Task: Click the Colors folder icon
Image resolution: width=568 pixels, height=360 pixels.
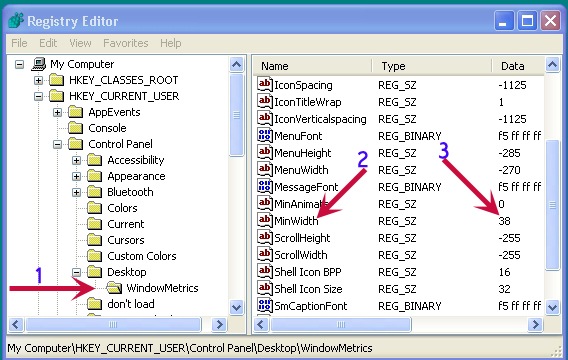Action: coord(95,208)
